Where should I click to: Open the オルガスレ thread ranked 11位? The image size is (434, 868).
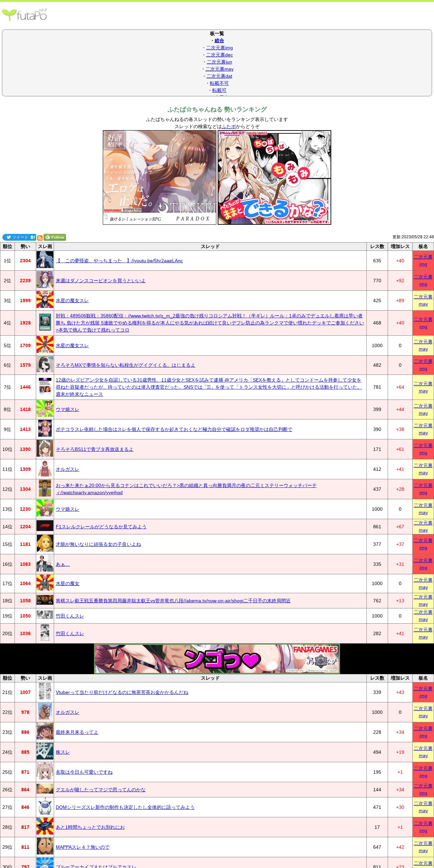pos(68,469)
